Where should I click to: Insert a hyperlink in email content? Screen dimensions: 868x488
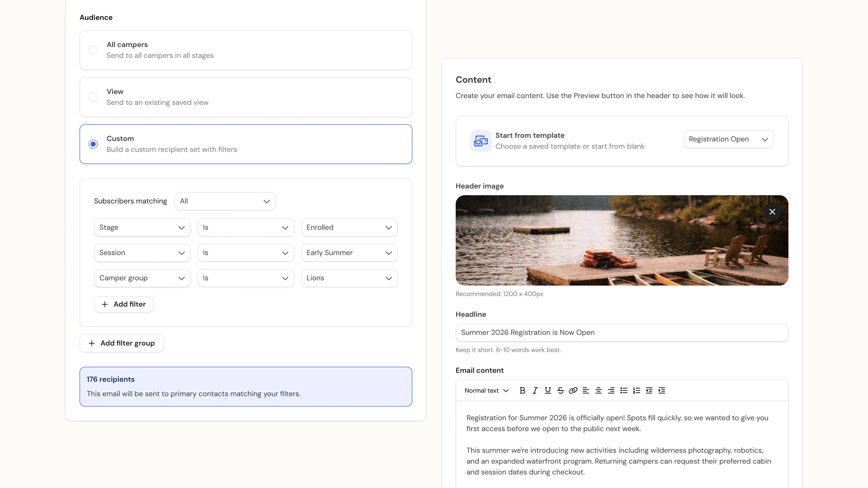(x=573, y=390)
